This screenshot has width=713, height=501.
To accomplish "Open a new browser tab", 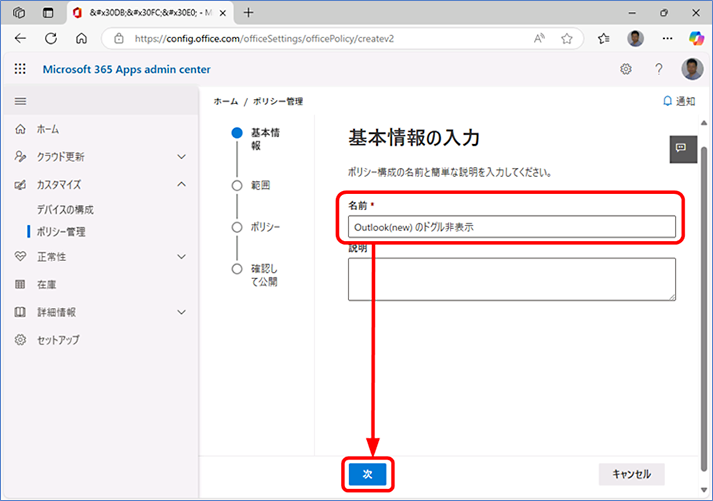I will pyautogui.click(x=248, y=13).
